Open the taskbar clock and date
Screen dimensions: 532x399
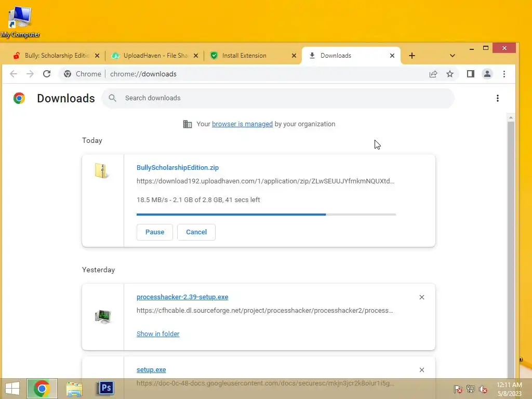[509, 389]
